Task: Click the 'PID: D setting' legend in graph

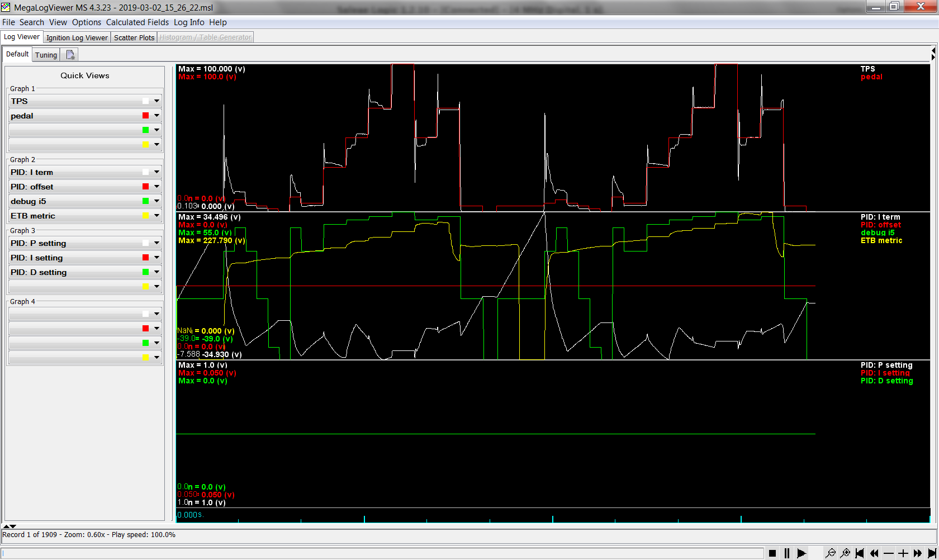Action: point(887,381)
